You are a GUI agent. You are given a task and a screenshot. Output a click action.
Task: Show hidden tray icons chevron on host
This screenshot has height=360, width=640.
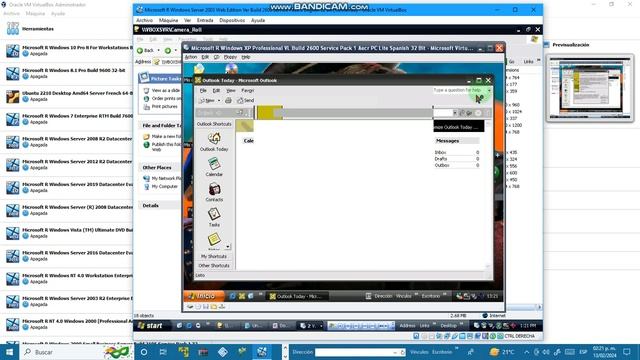coord(527,352)
